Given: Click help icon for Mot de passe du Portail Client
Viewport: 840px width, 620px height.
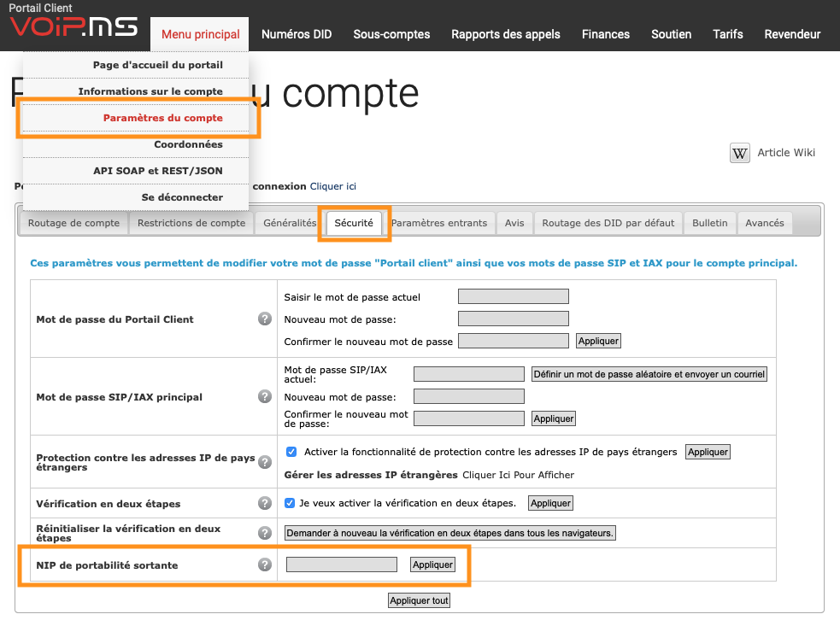Looking at the screenshot, I should tap(265, 319).
